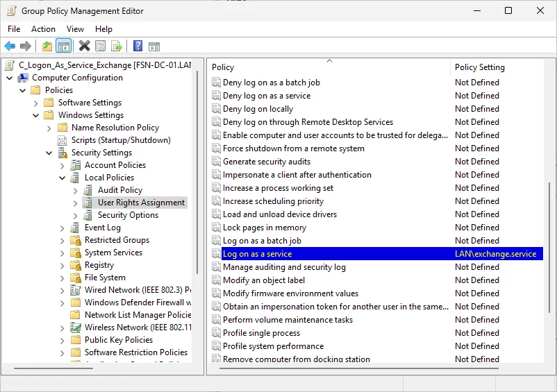
Task: Toggle the Show/Hide Console Tree icon
Action: 64,46
